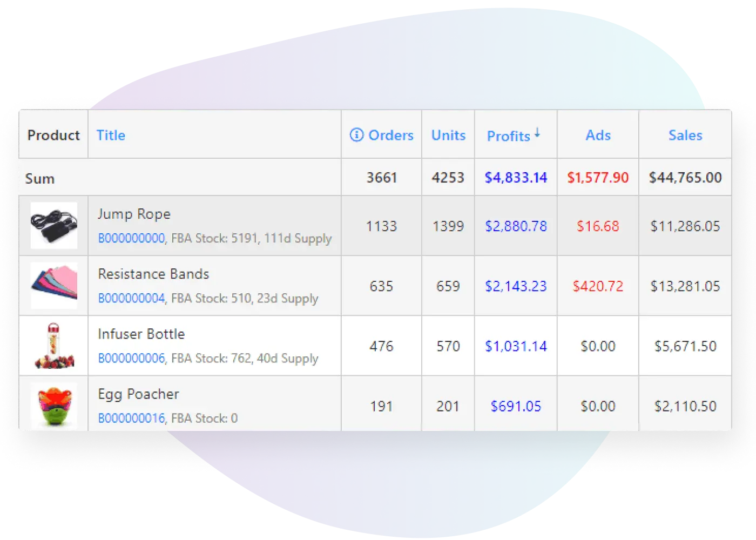756x540 pixels.
Task: Click Infuser Bottle orders 476
Action: 381,346
